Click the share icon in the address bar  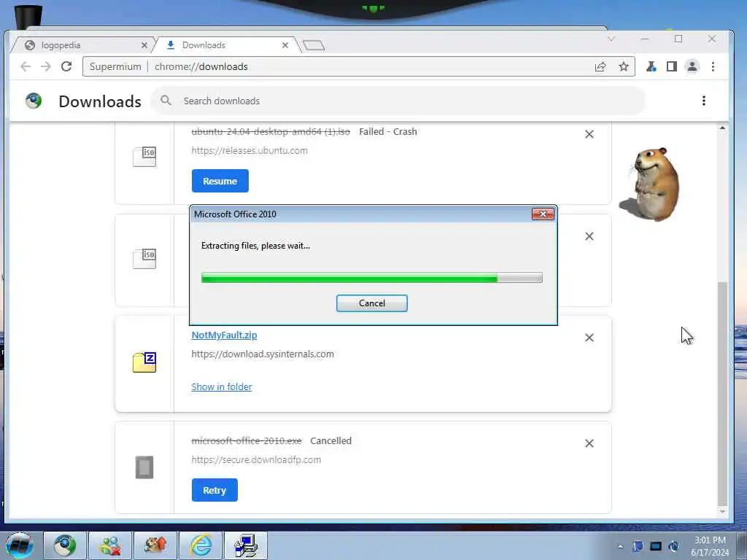point(600,66)
